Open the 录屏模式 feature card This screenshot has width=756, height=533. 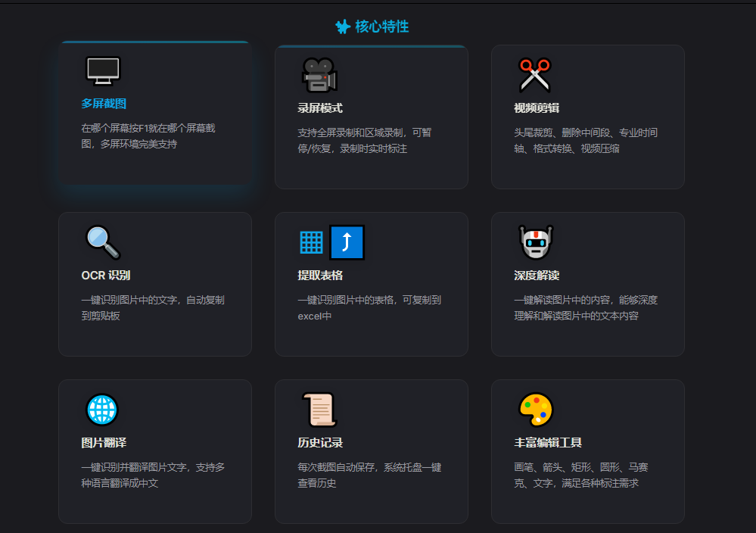coord(371,117)
